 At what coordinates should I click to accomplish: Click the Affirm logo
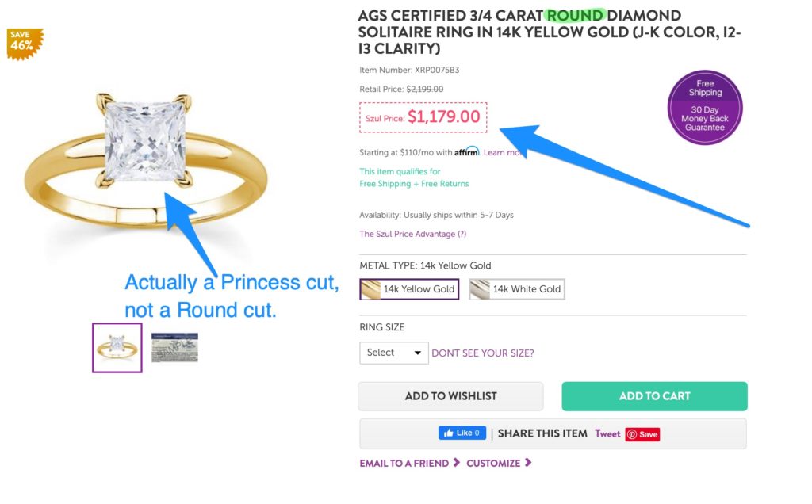[467, 151]
